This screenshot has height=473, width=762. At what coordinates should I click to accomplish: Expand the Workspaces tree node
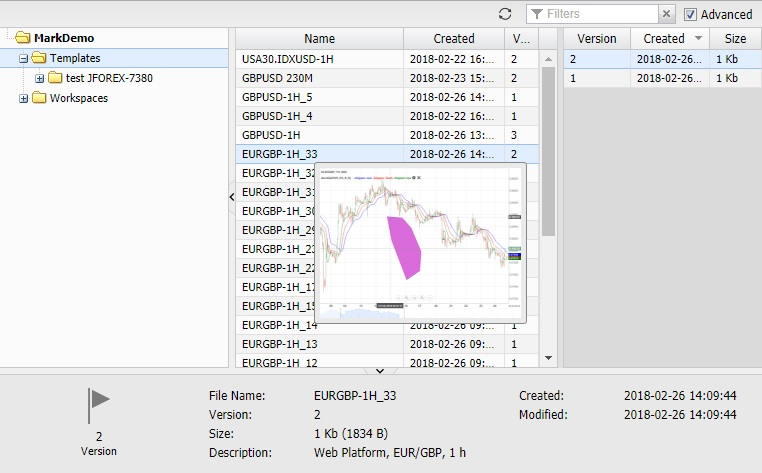point(24,98)
